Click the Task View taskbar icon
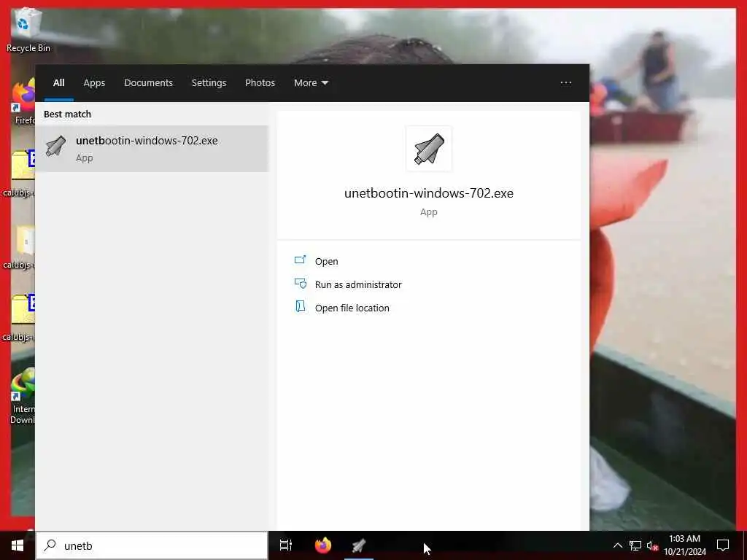Image resolution: width=747 pixels, height=560 pixels. pos(286,545)
